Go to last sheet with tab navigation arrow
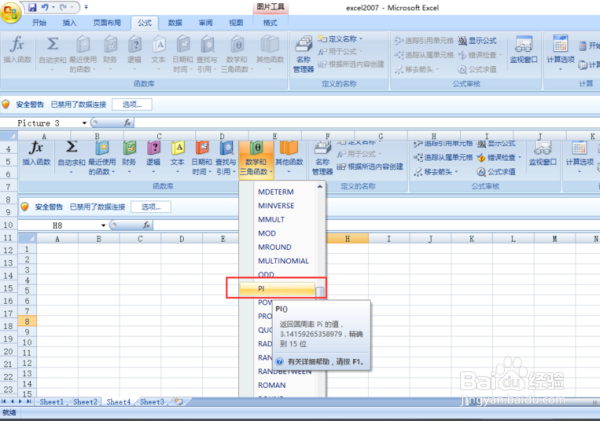Screen dimensions: 600x421 pos(29,401)
